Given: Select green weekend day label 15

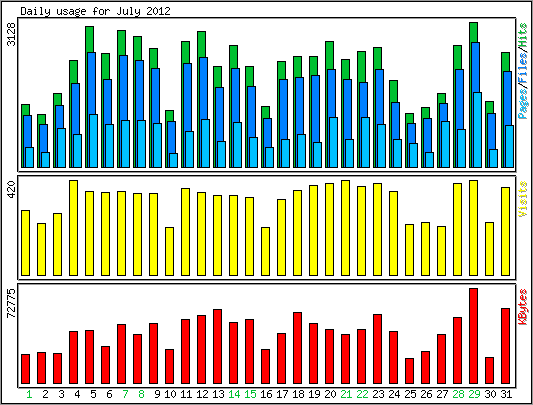Looking at the screenshot, I should 250,394.
